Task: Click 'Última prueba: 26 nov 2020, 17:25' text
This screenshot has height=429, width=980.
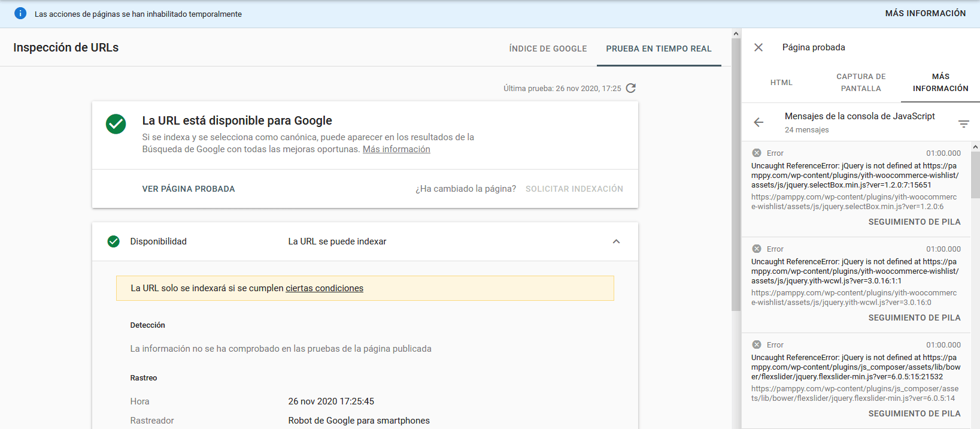Action: point(562,88)
